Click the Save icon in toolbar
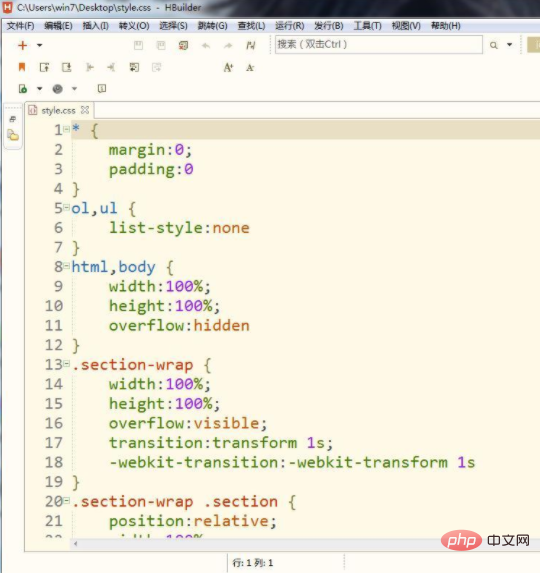This screenshot has height=573, width=540. tap(138, 45)
